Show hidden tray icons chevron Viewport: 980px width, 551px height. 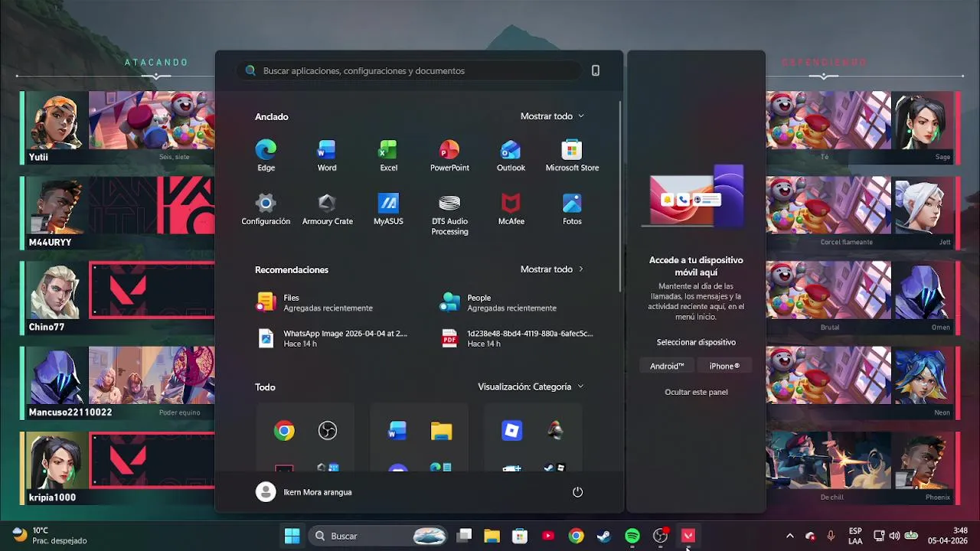(x=789, y=536)
